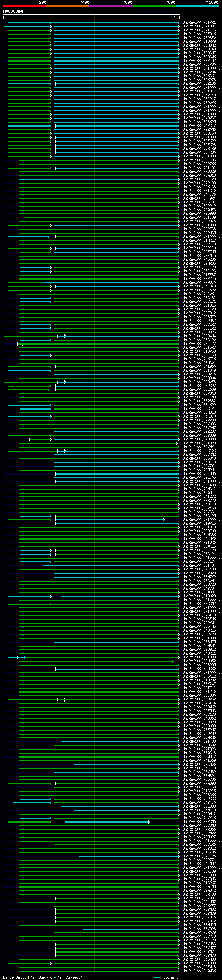222x980 pixels.
Task: Select hit label UniRef100_A7KCY3
Action: tap(199, 501)
